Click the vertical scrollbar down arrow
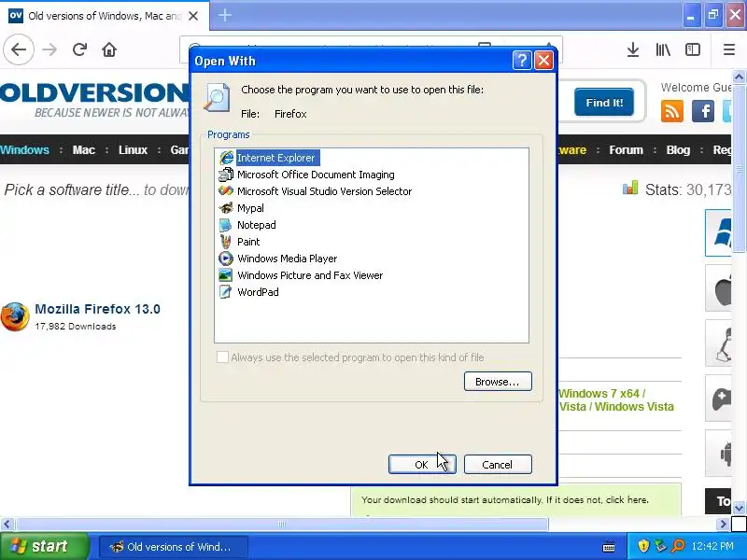The height and width of the screenshot is (560, 747). coord(739,508)
